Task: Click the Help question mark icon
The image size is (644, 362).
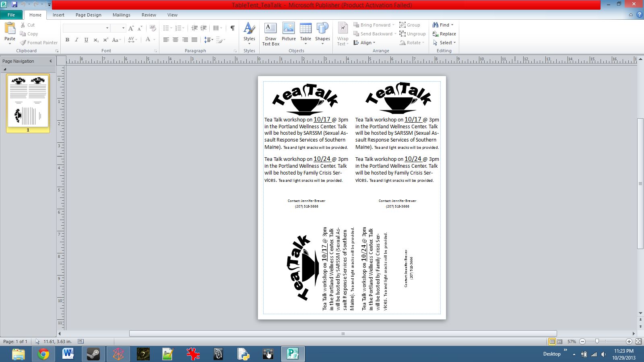Action: (x=639, y=15)
